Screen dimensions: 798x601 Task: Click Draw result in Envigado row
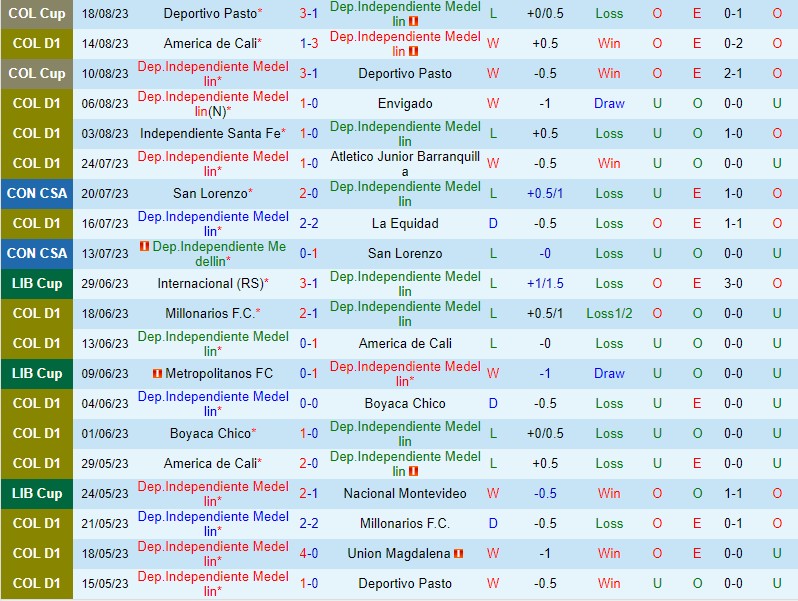click(x=609, y=104)
